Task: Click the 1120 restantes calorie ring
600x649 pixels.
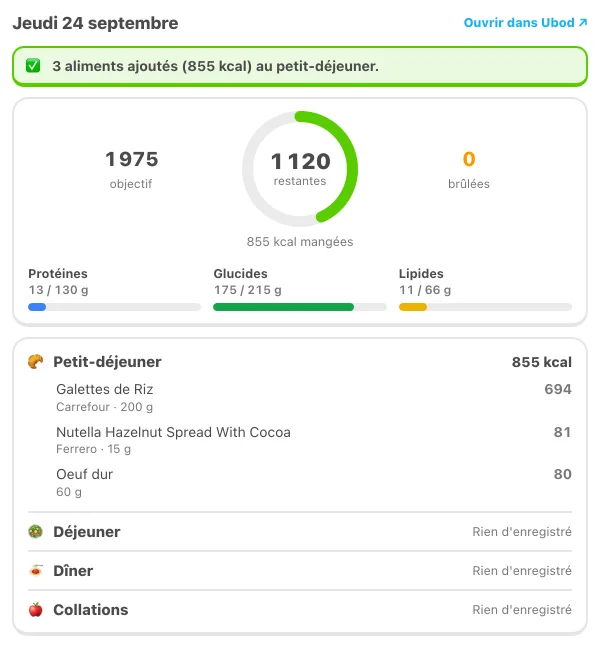Action: [x=300, y=169]
